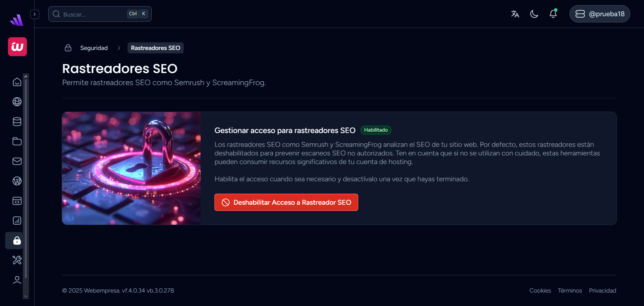The width and height of the screenshot is (644, 306).
Task: Select the Rastreadores SEO breadcrumb
Action: pyautogui.click(x=155, y=48)
